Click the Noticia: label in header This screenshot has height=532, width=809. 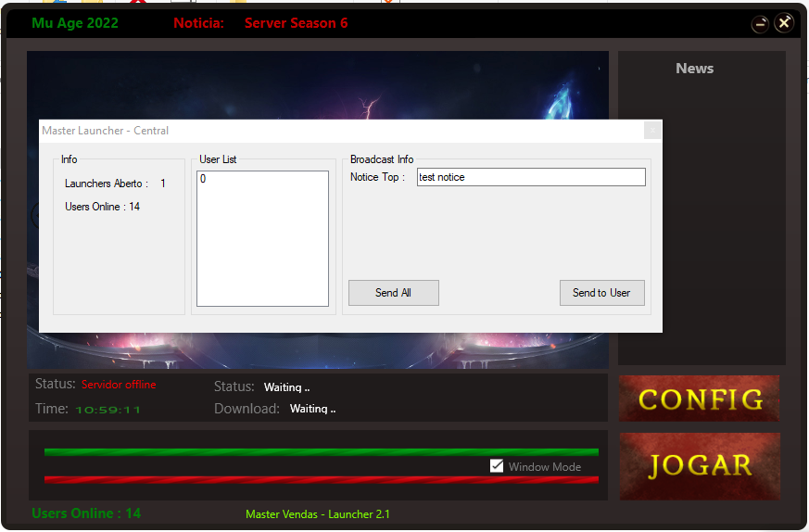coord(198,23)
